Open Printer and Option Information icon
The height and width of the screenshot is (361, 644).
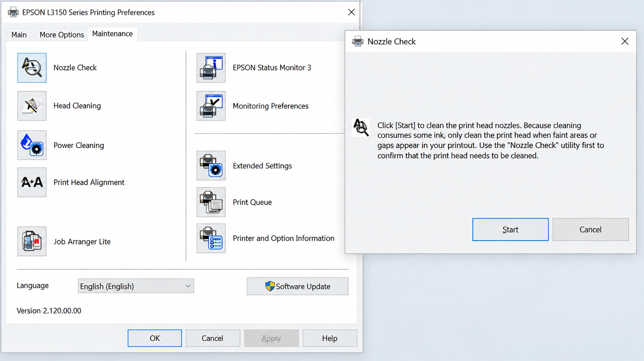coord(211,238)
